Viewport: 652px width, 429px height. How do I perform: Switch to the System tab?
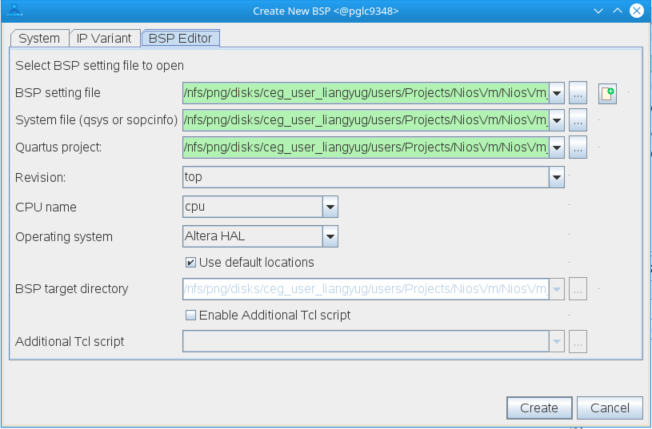tap(39, 38)
